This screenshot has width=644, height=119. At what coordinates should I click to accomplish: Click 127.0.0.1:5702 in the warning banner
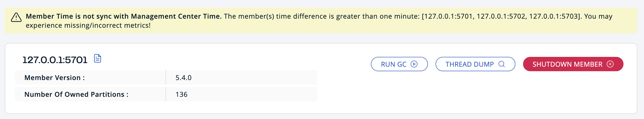[501, 16]
